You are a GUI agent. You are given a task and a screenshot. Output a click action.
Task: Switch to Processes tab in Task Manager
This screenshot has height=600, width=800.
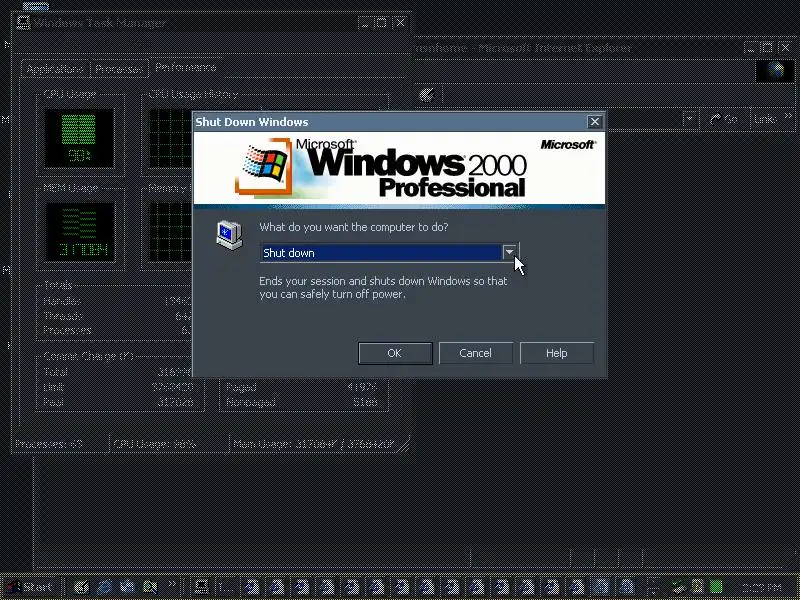click(x=119, y=69)
